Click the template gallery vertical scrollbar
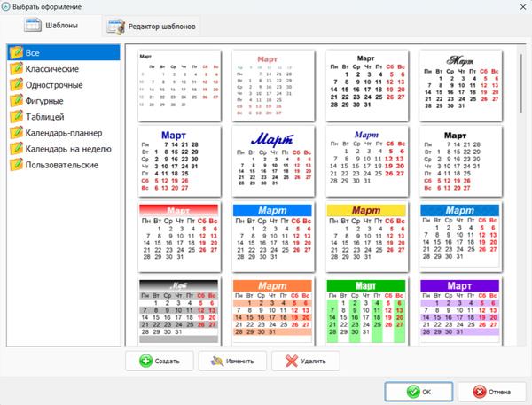The width and height of the screenshot is (532, 405). click(521, 83)
